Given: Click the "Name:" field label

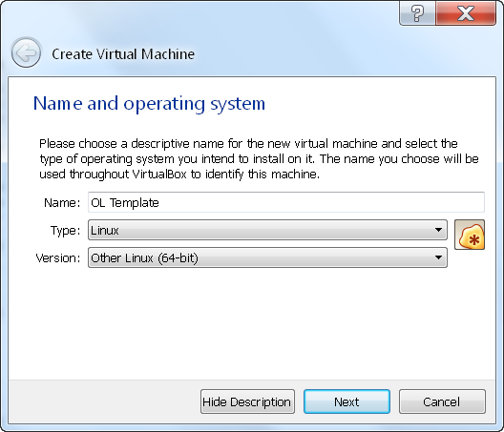Looking at the screenshot, I should coord(62,203).
